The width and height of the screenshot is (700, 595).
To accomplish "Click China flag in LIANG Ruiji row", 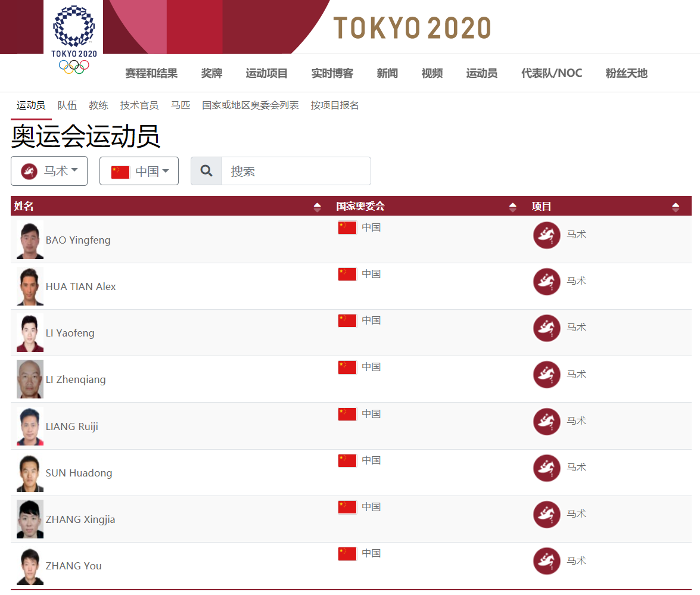I will coord(347,414).
